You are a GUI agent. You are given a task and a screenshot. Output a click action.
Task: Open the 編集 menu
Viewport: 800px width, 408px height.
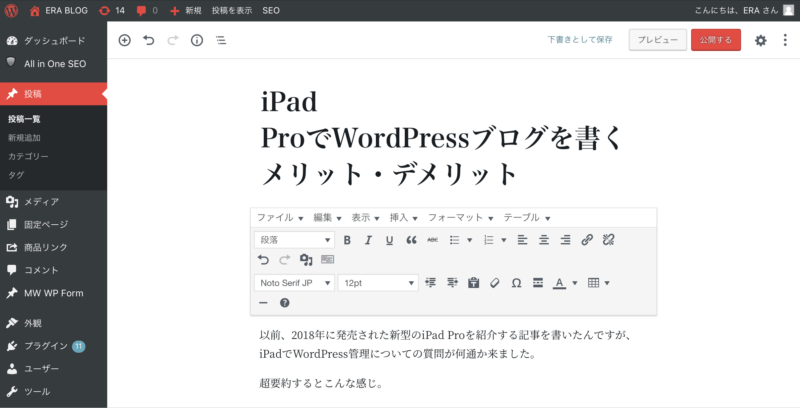(x=327, y=218)
